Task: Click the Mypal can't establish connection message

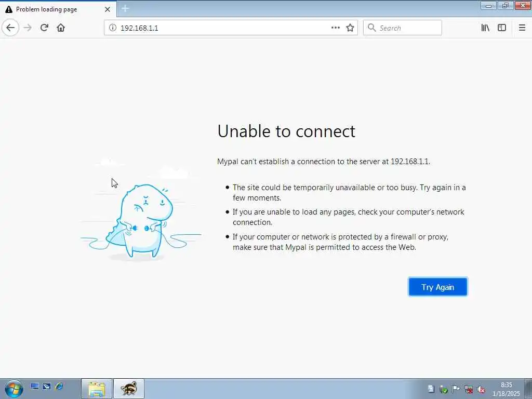Action: point(323,162)
